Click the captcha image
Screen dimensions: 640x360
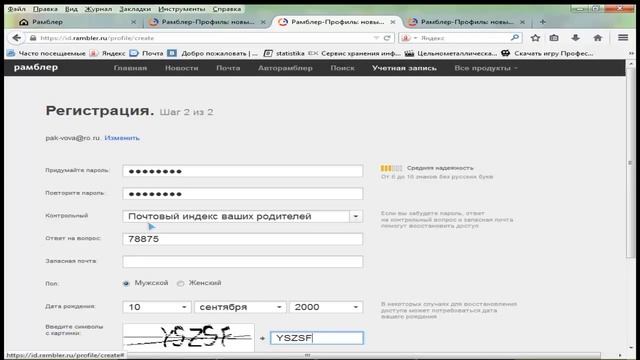point(189,337)
